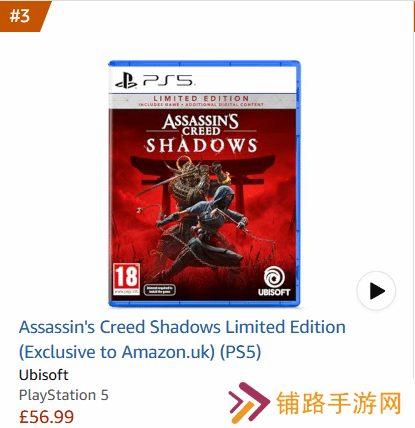Select the PlayStation 5 platform label
Viewport: 415px width, 428px height.
point(64,395)
